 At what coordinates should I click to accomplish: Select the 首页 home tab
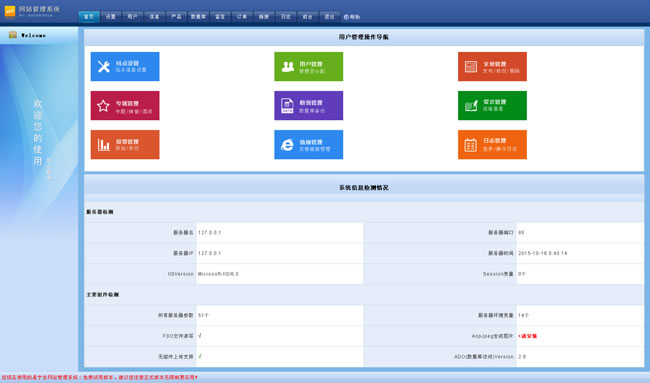pos(89,17)
